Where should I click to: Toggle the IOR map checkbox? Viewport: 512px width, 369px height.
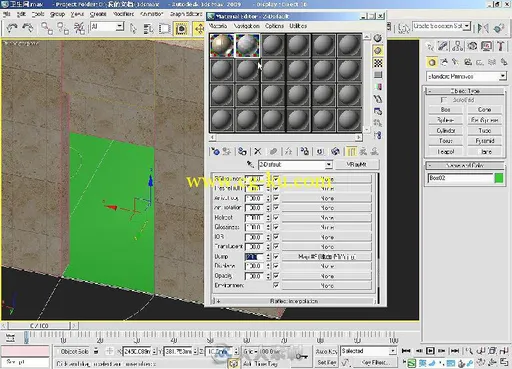click(276, 237)
